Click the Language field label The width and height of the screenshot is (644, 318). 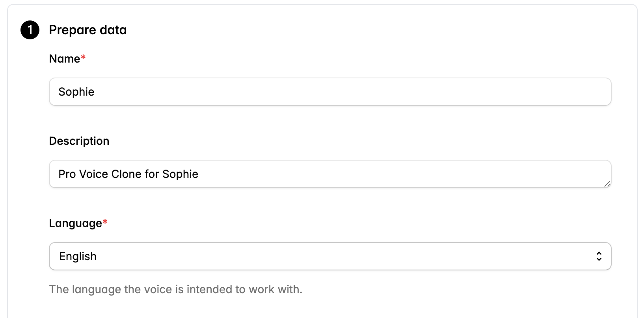(75, 223)
